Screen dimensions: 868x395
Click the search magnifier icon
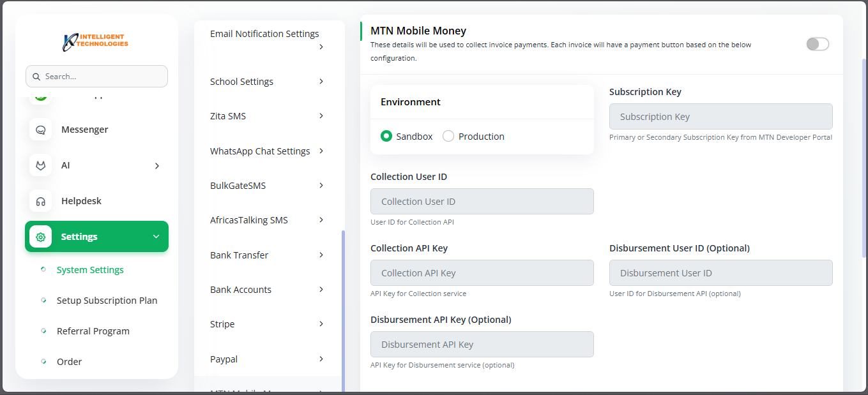click(x=36, y=77)
